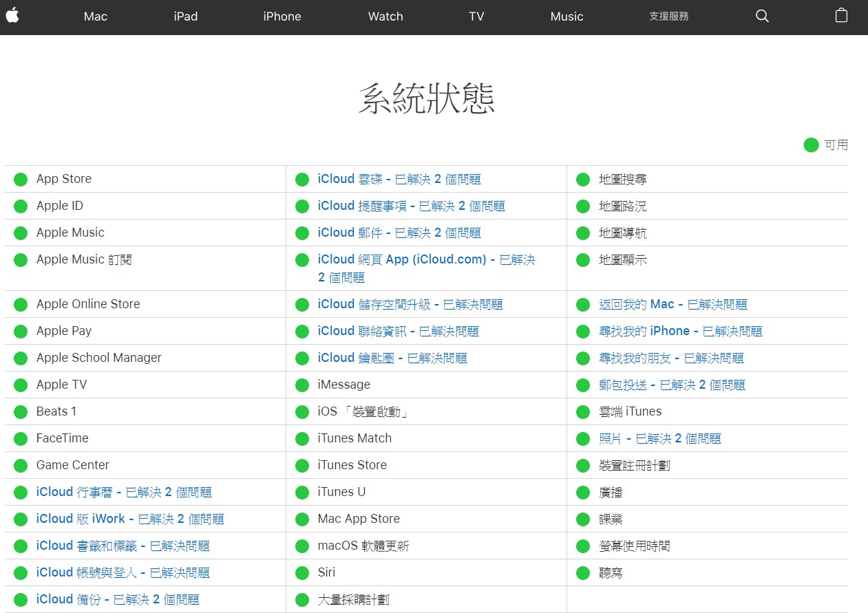Click green dot beside 廣播
The image size is (868, 613).
[583, 493]
